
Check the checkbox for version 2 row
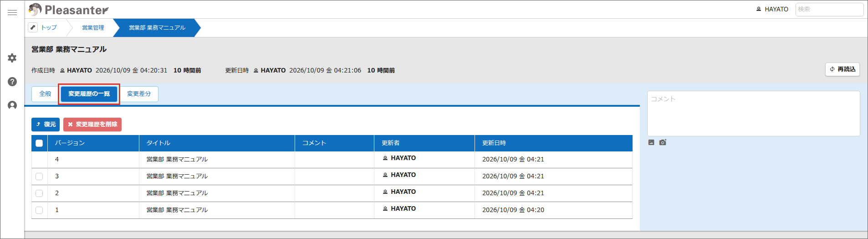[39, 193]
